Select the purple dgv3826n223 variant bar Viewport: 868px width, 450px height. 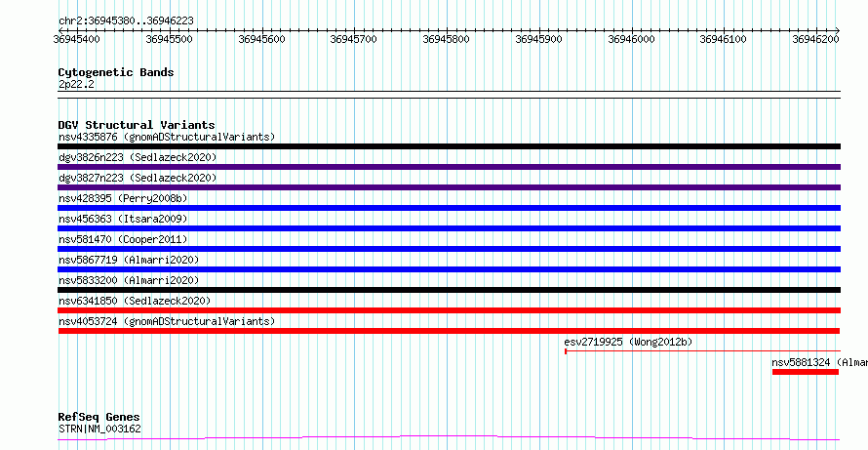click(449, 167)
